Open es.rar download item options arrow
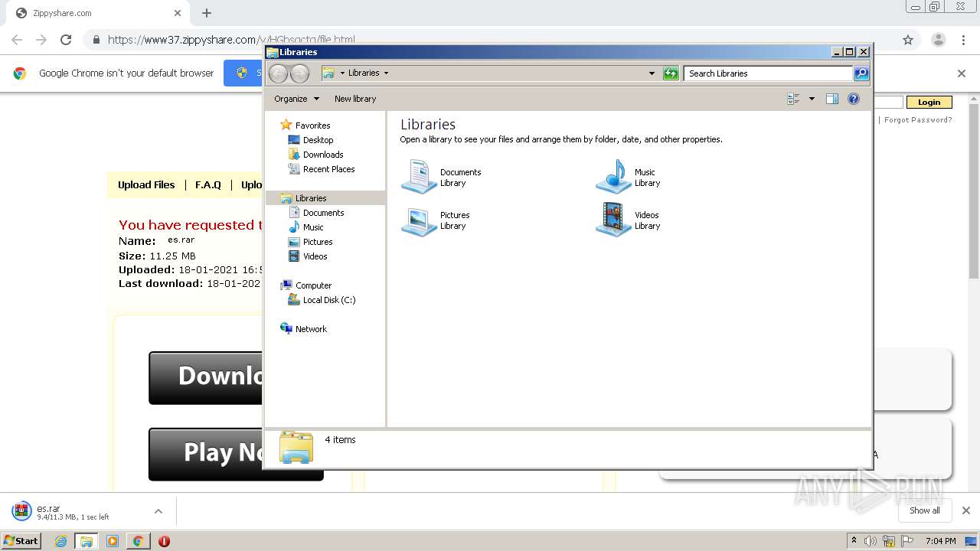 pos(158,511)
